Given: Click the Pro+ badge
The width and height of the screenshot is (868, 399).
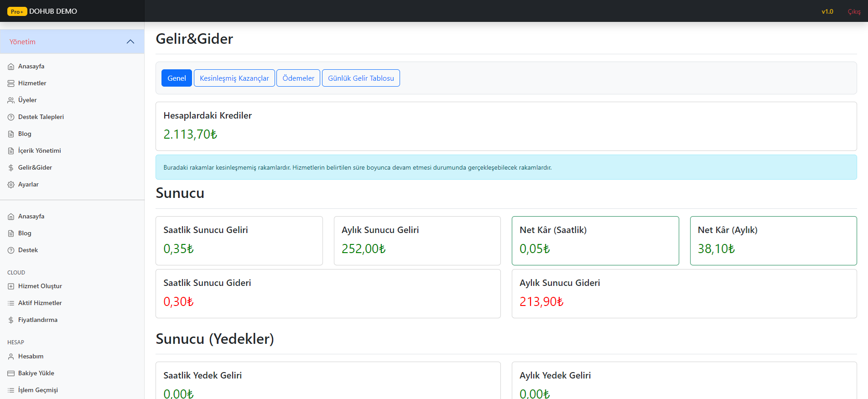Looking at the screenshot, I should (x=17, y=11).
